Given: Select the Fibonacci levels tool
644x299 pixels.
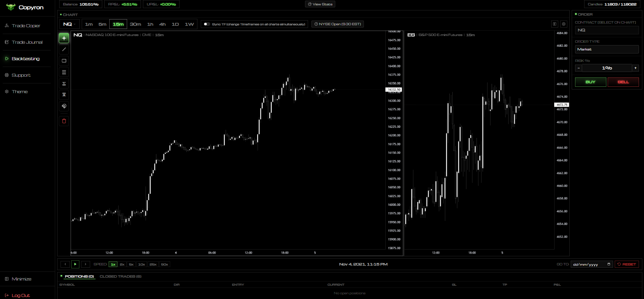Looking at the screenshot, I should pos(64,72).
